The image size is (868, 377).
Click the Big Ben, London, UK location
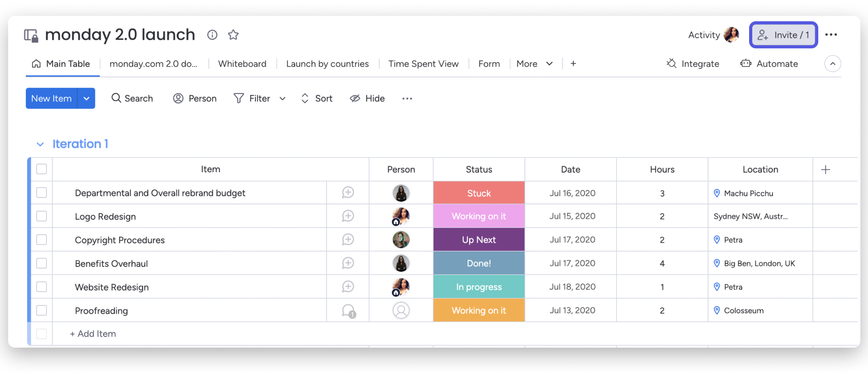[760, 263]
